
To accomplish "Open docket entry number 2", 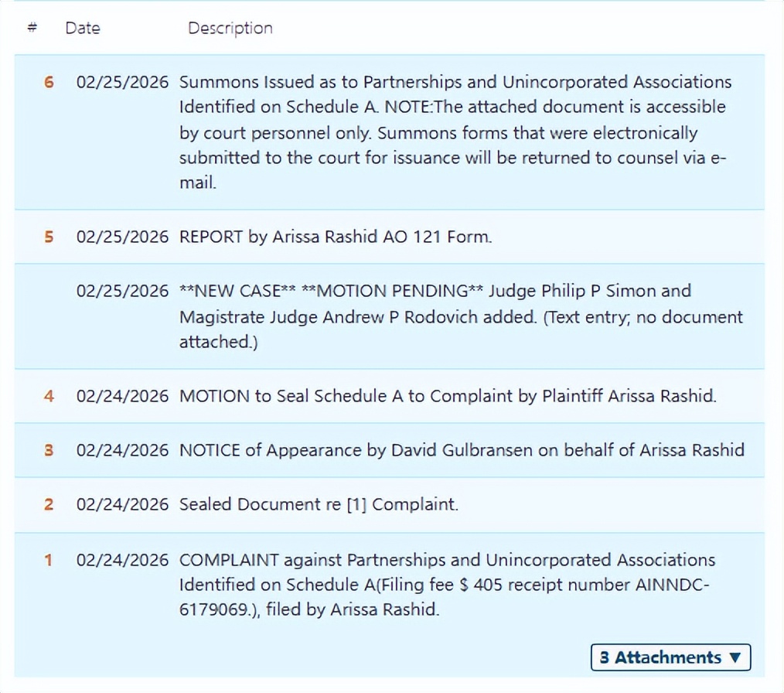I will pos(49,504).
